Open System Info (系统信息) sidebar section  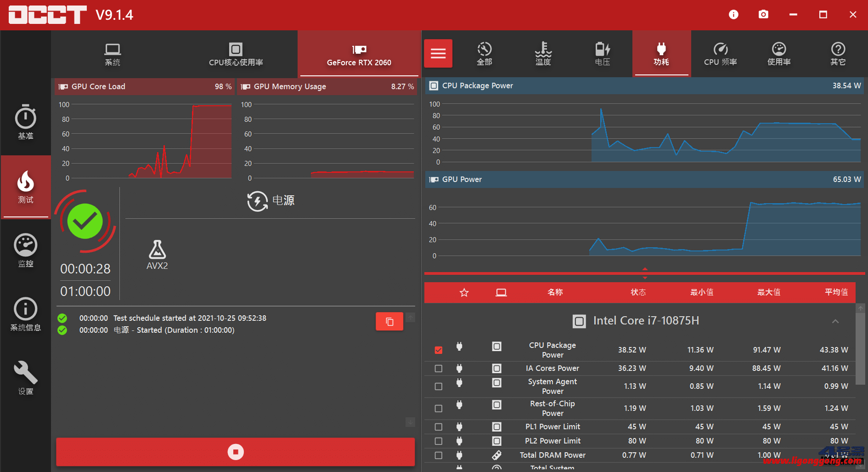click(x=26, y=314)
